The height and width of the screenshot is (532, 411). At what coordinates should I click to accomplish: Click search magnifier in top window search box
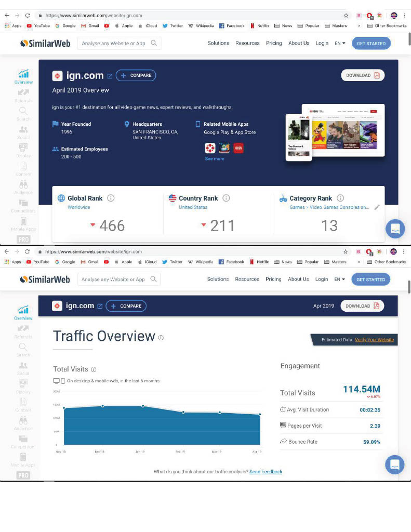tap(154, 43)
